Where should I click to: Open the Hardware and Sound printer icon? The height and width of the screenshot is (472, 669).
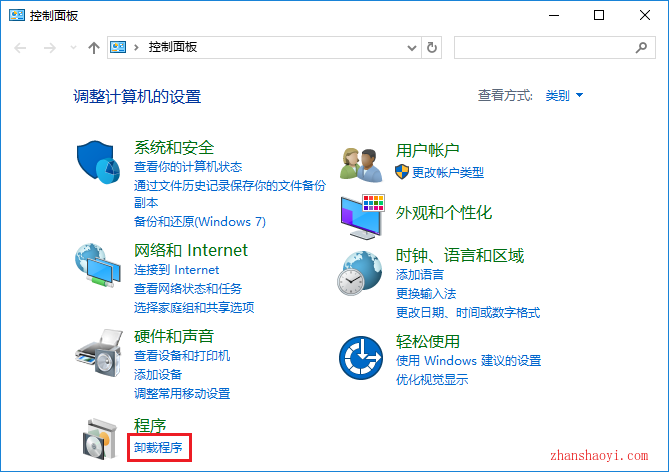(99, 353)
